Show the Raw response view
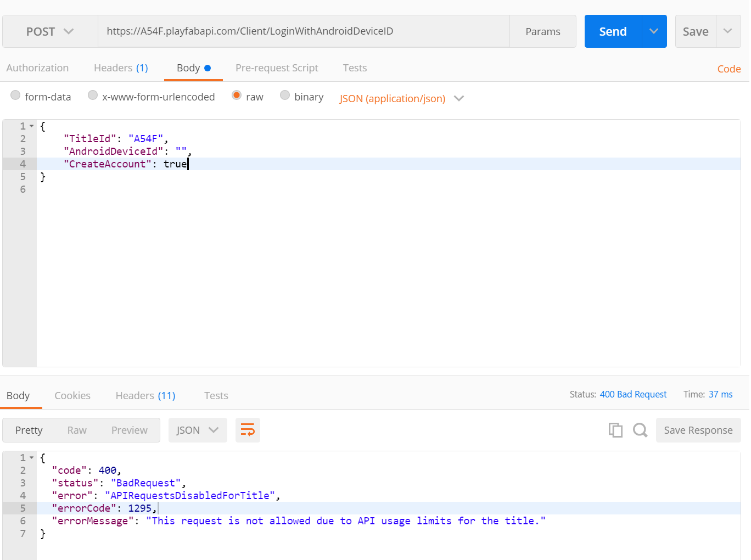The image size is (751, 560). pos(77,430)
